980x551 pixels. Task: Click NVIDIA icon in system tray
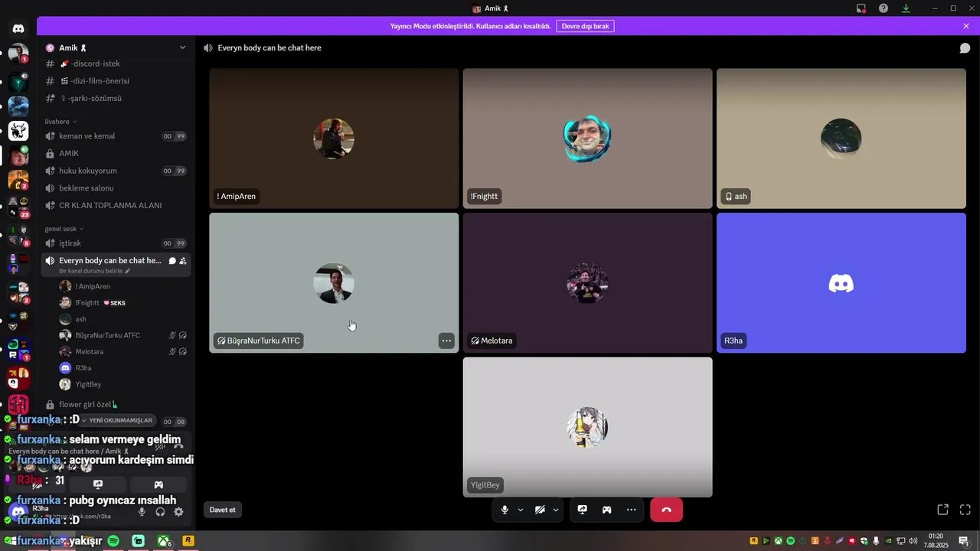[888, 541]
